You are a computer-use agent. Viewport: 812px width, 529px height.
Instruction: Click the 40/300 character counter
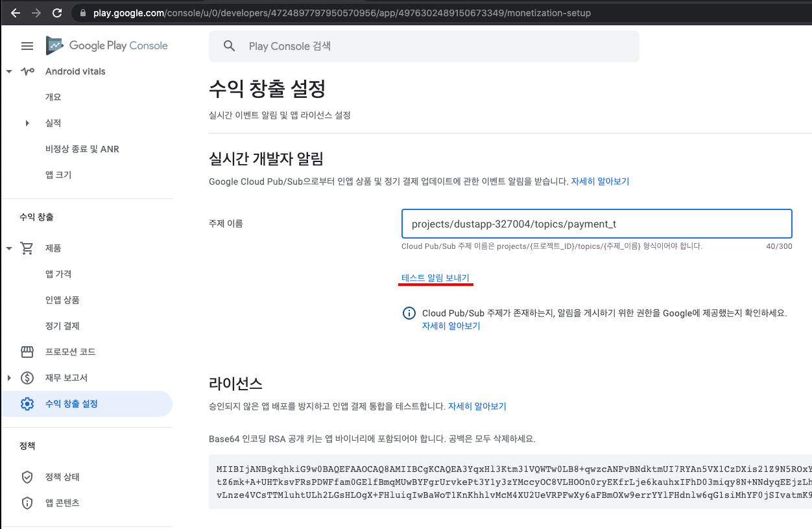coord(779,246)
